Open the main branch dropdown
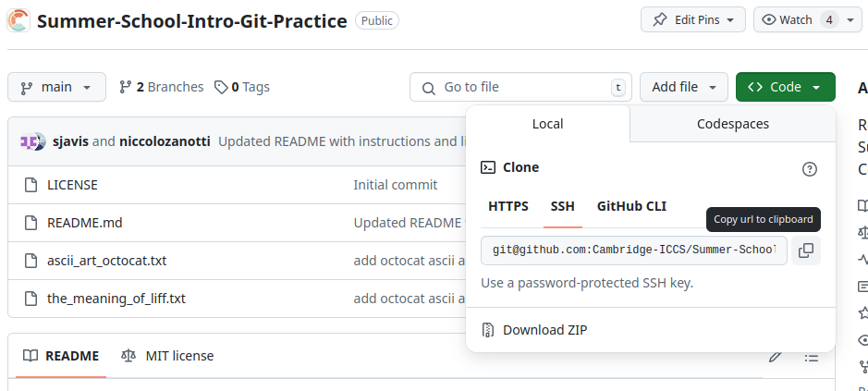The width and height of the screenshot is (868, 391). click(x=56, y=87)
